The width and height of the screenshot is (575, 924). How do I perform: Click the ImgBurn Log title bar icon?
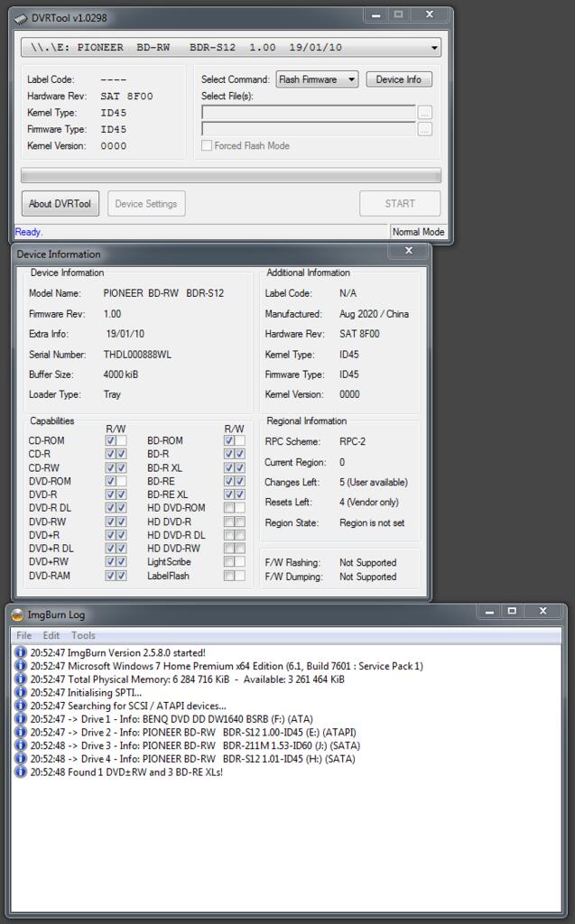[18, 614]
